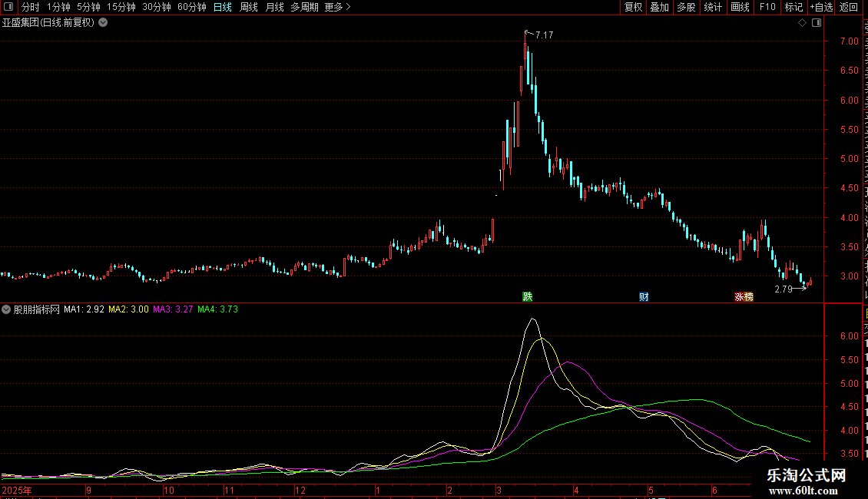Open the 复权 adjustment options

click(633, 7)
